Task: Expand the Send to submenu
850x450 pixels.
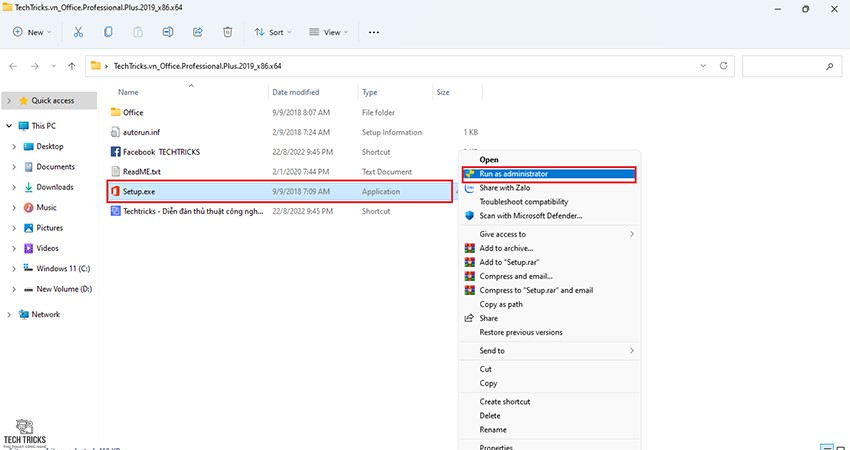Action: pyautogui.click(x=632, y=351)
